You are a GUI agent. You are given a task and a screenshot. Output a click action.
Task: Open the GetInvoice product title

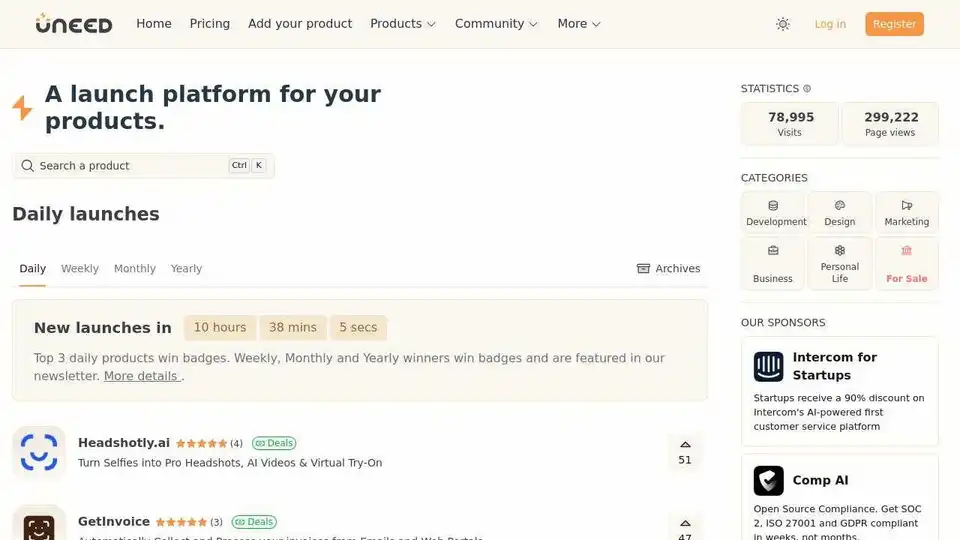click(114, 522)
